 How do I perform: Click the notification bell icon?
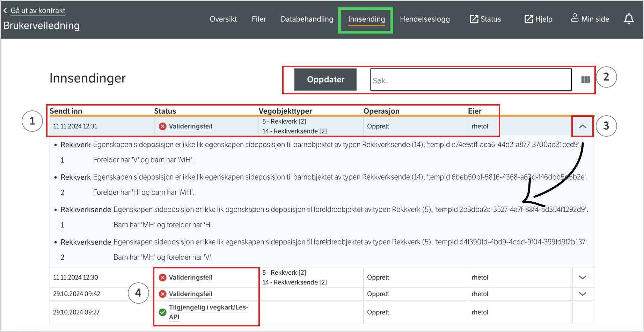[629, 19]
